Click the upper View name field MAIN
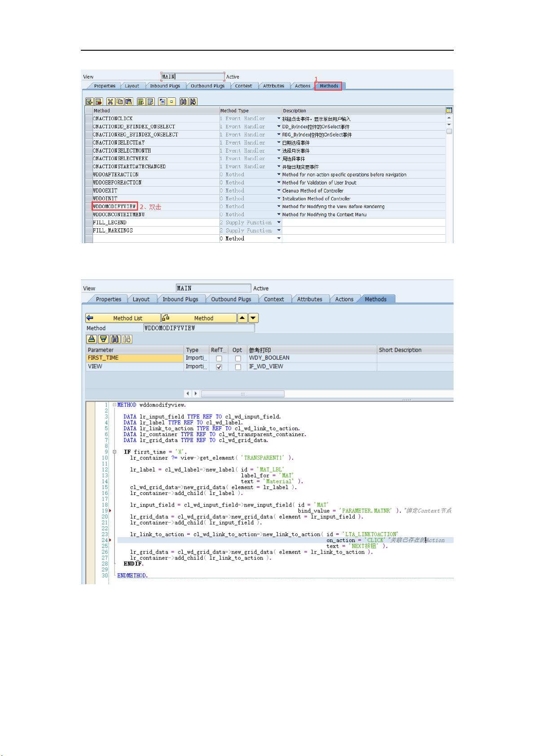Viewport: 535px width, 756px height. 193,77
